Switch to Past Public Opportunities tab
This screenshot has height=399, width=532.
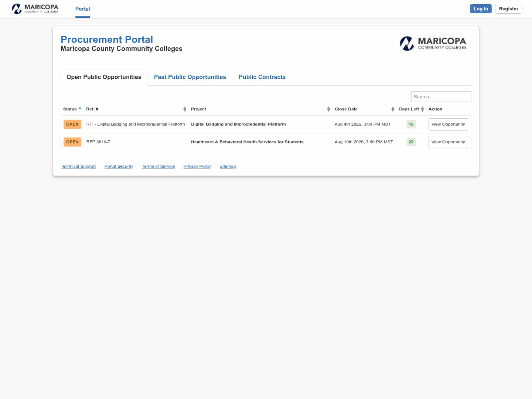point(190,77)
